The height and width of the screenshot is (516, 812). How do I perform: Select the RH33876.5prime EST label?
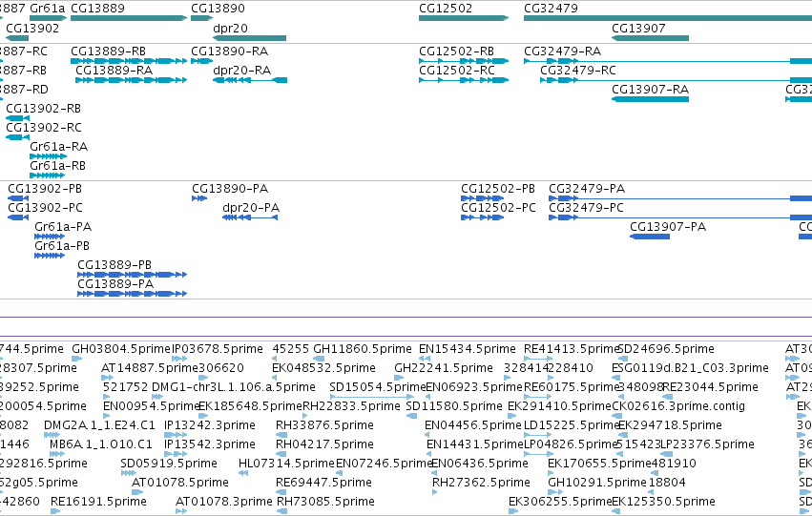pyautogui.click(x=324, y=426)
